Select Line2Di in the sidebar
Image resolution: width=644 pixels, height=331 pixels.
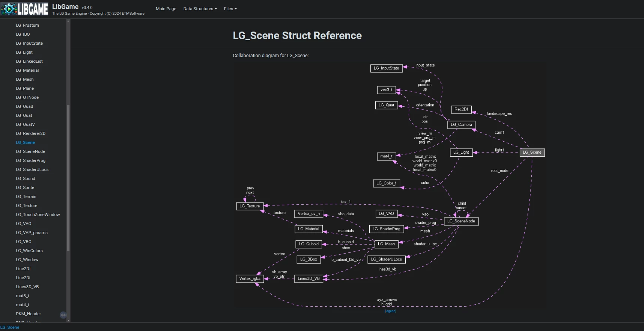pyautogui.click(x=23, y=278)
